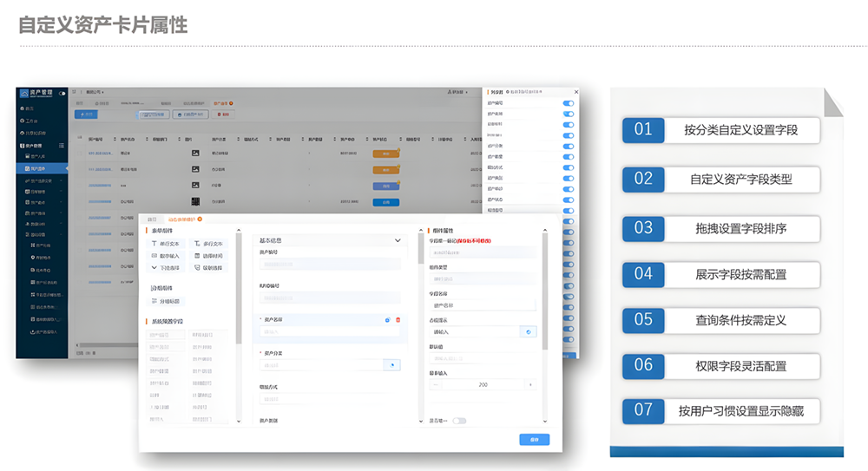
Task: Click the blue add button above asset table
Action: [86, 114]
